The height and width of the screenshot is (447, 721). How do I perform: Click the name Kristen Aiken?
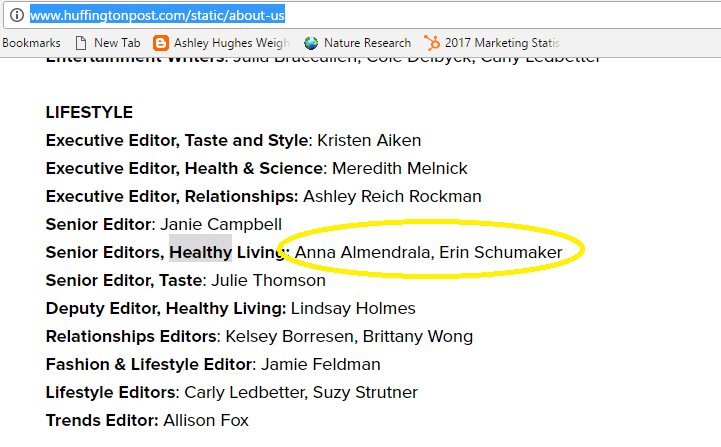(369, 140)
